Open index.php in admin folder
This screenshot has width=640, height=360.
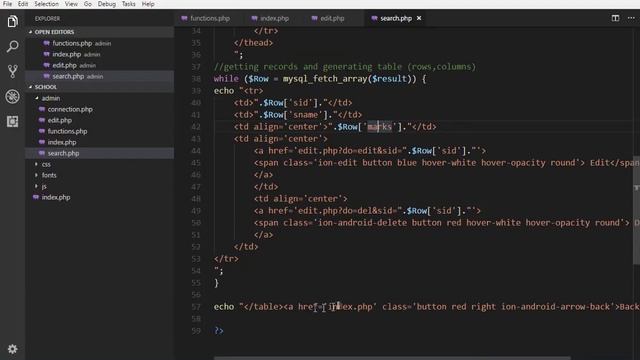62,142
